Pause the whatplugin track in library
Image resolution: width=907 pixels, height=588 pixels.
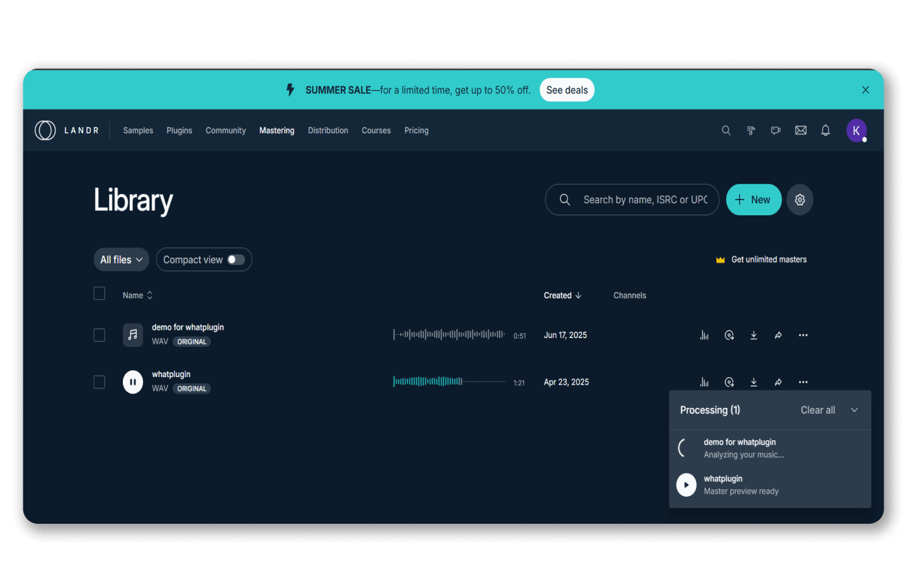tap(133, 382)
